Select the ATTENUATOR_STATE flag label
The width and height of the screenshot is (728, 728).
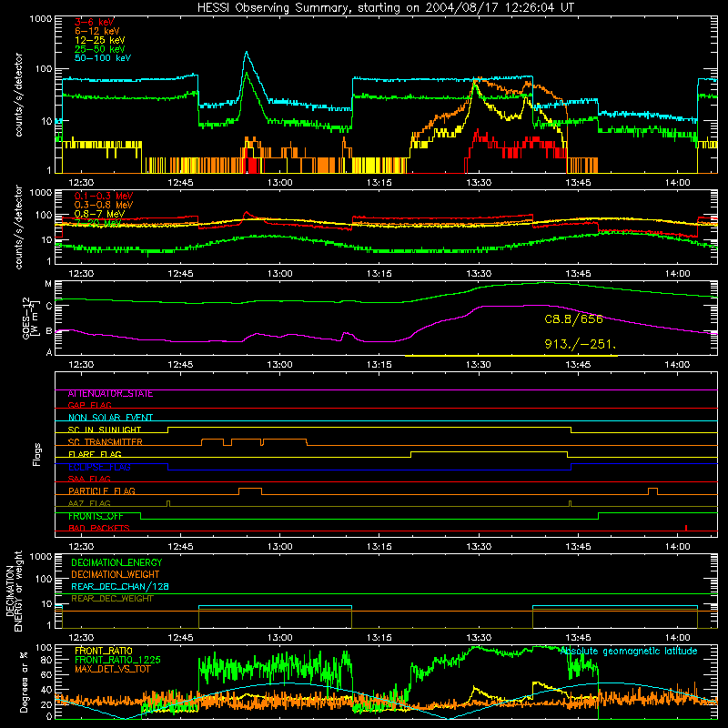(x=110, y=394)
